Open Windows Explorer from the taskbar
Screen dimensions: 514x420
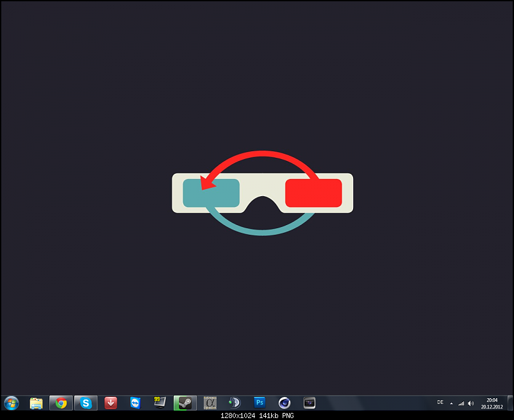tap(36, 403)
